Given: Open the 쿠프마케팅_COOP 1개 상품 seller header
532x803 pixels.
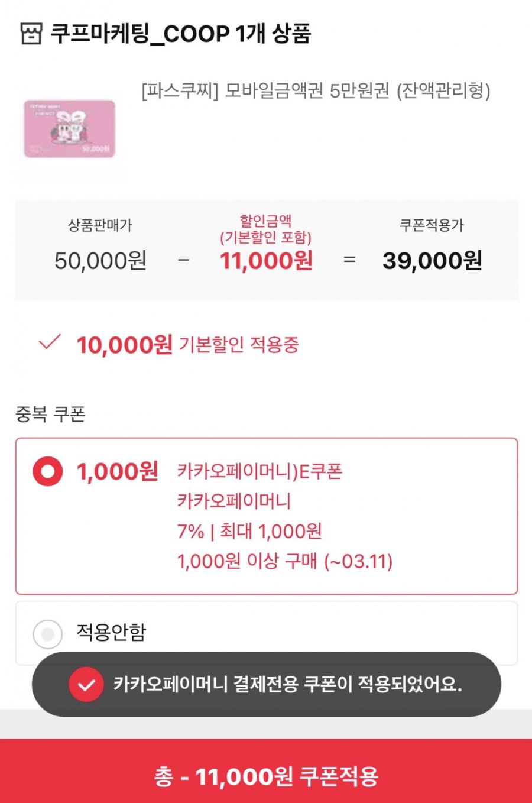Looking at the screenshot, I should 180,34.
